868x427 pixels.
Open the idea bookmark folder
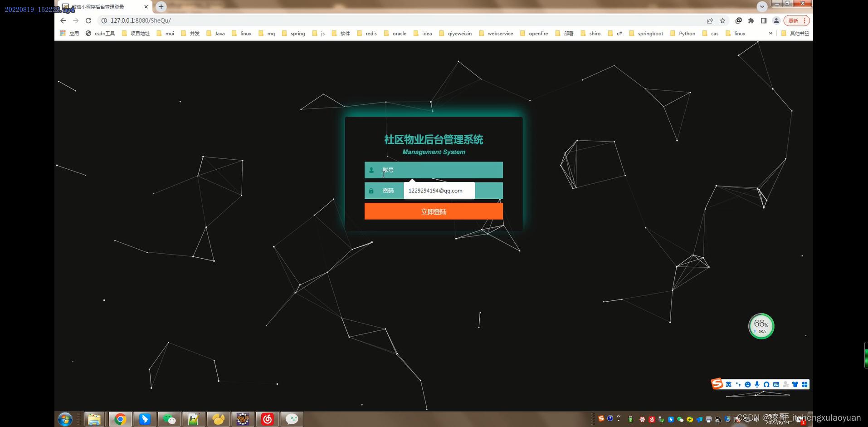coord(423,33)
